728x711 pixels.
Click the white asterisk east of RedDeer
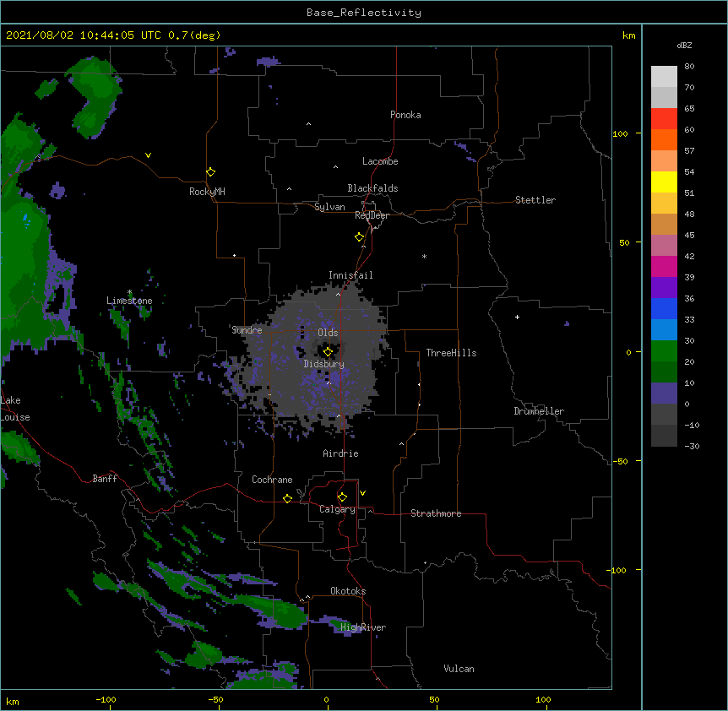(x=424, y=256)
